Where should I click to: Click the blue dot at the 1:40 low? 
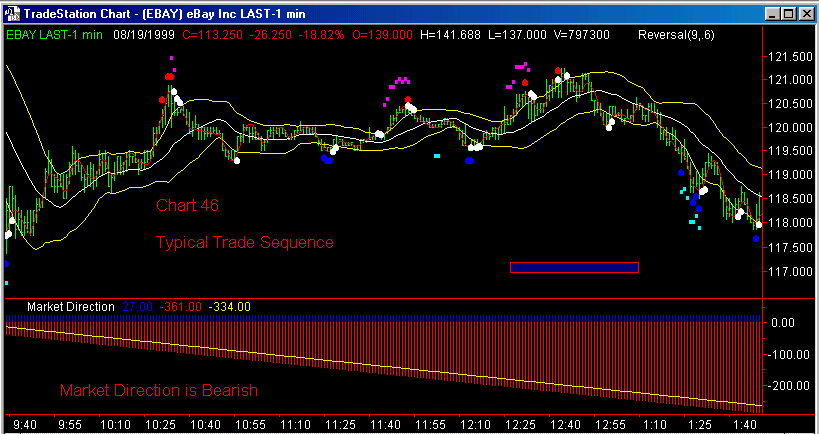coord(756,239)
